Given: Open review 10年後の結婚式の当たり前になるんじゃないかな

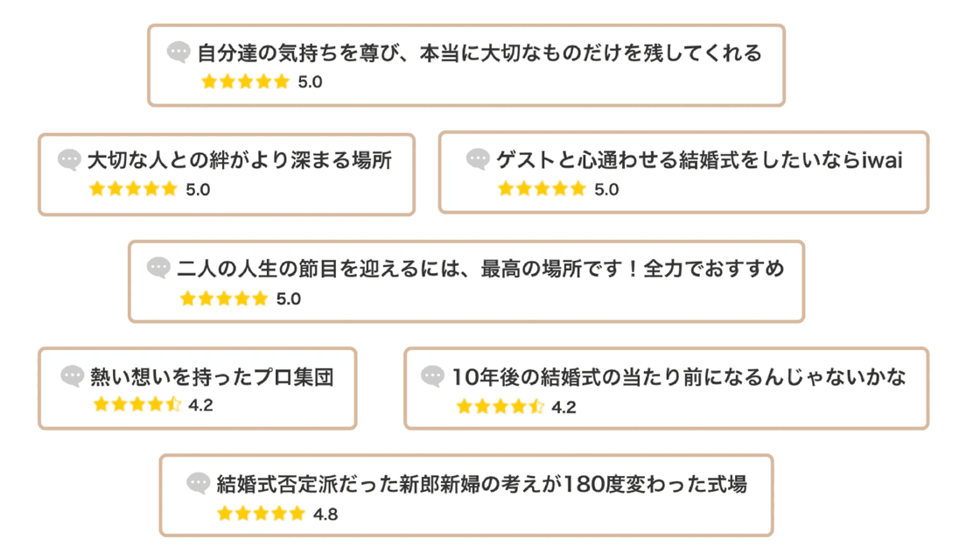Looking at the screenshot, I should pos(667,388).
